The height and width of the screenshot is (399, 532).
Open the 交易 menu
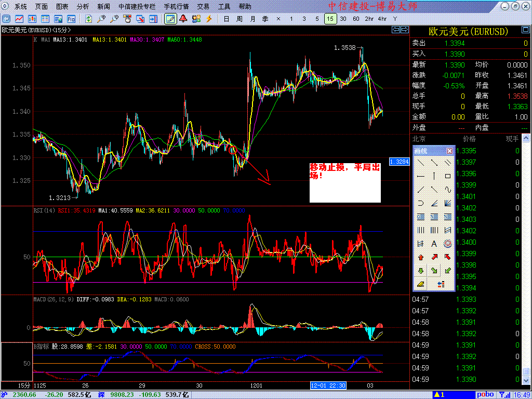203,6
